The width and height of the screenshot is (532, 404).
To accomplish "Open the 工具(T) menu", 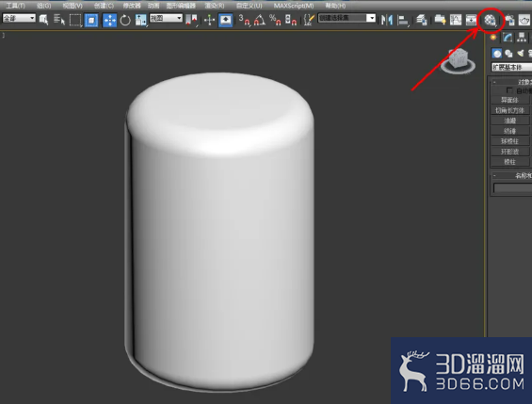I will 16,6.
